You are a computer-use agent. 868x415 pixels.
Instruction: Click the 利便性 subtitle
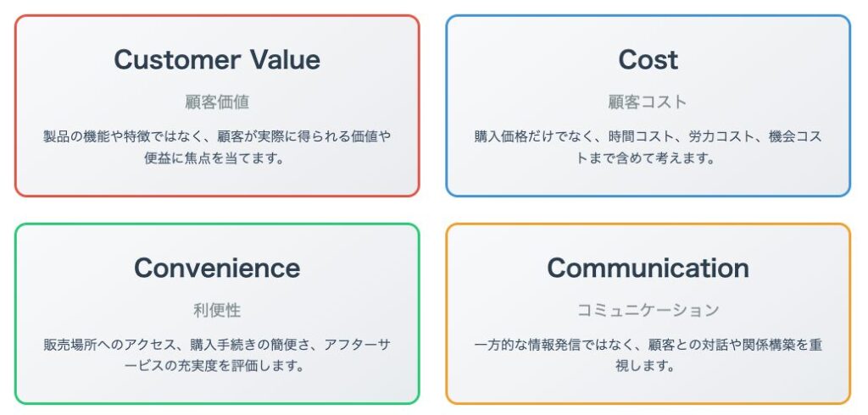(217, 311)
